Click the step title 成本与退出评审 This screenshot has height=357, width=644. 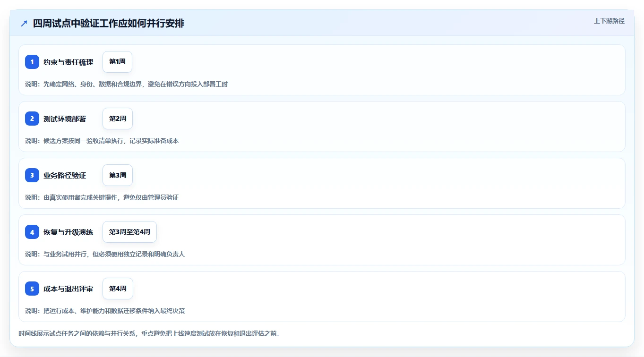pyautogui.click(x=68, y=289)
